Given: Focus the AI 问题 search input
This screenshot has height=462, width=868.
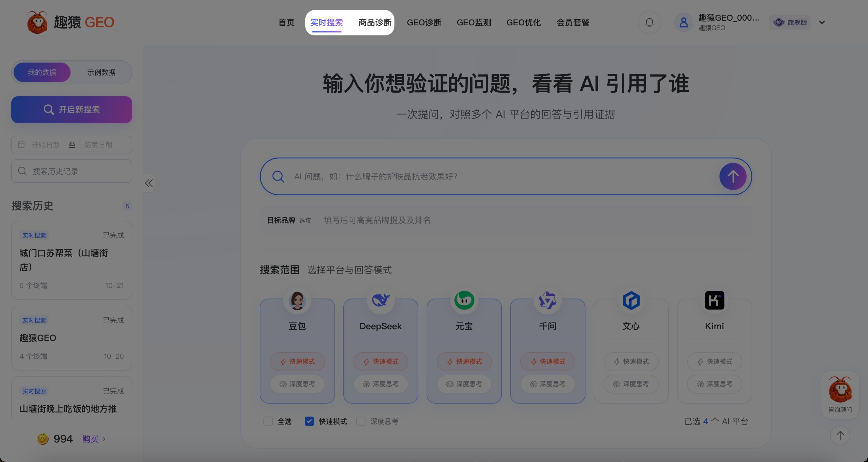Looking at the screenshot, I should 505,176.
